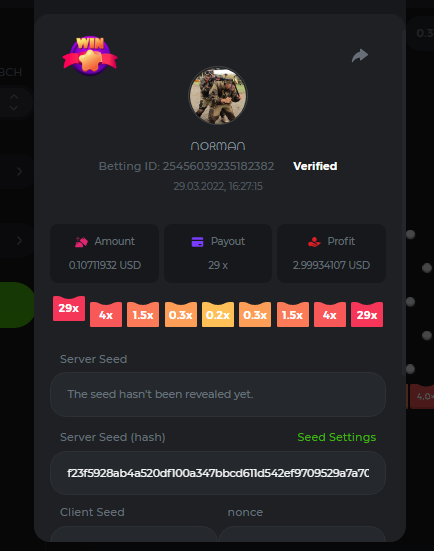The height and width of the screenshot is (551, 434).
Task: Select the yellow 0.2x multiplier tile
Action: (218, 315)
